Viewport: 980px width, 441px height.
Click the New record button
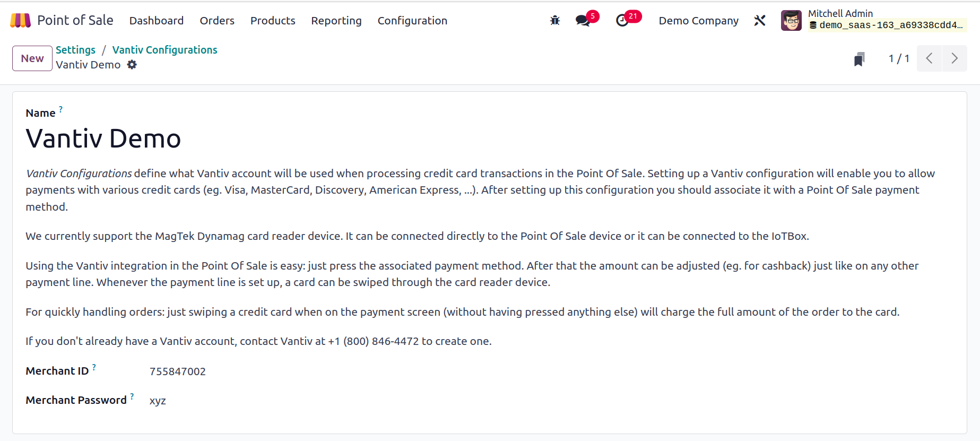click(x=32, y=58)
